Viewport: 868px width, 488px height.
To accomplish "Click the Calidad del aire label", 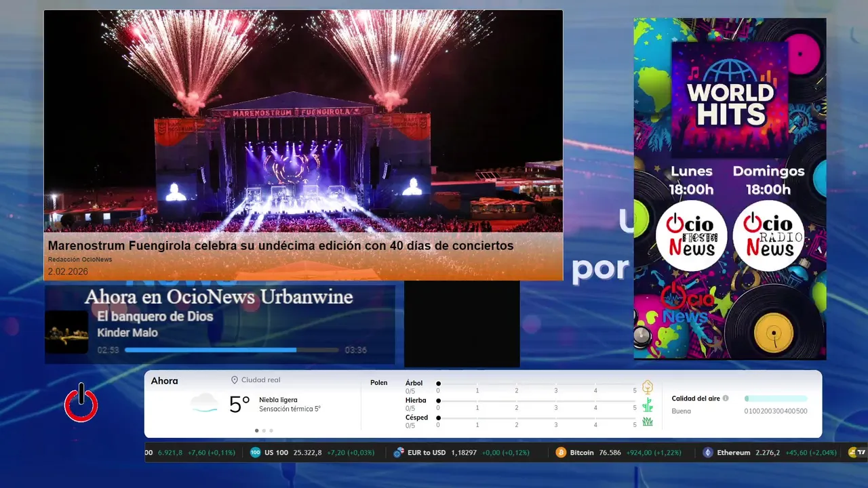I will click(696, 399).
